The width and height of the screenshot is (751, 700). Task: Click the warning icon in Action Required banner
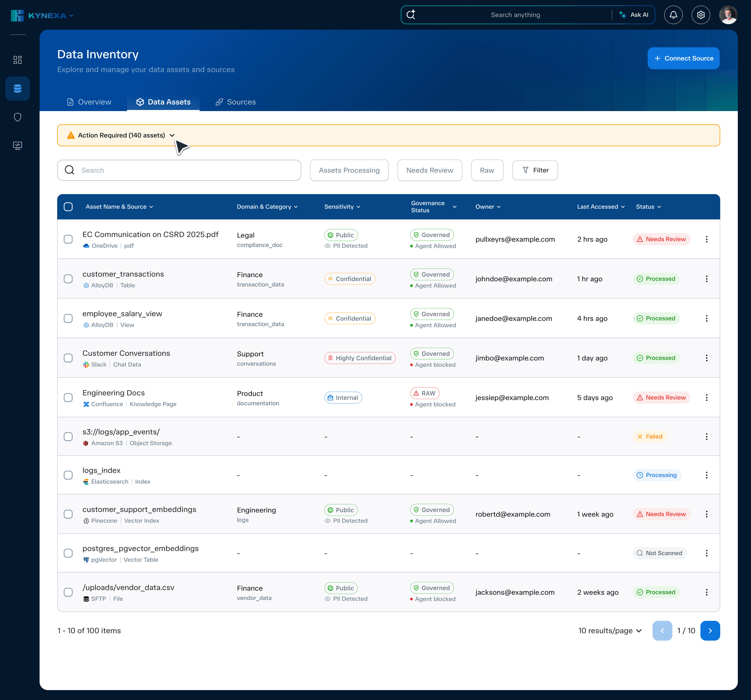(71, 135)
